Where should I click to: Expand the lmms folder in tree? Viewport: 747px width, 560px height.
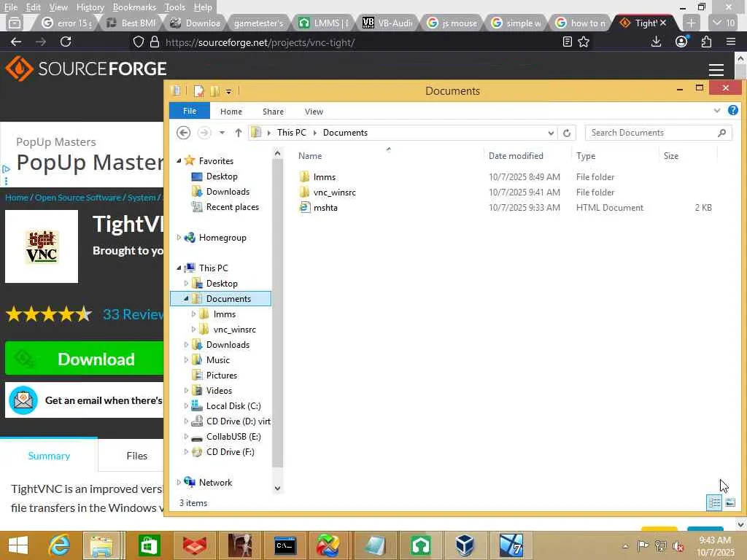point(193,314)
